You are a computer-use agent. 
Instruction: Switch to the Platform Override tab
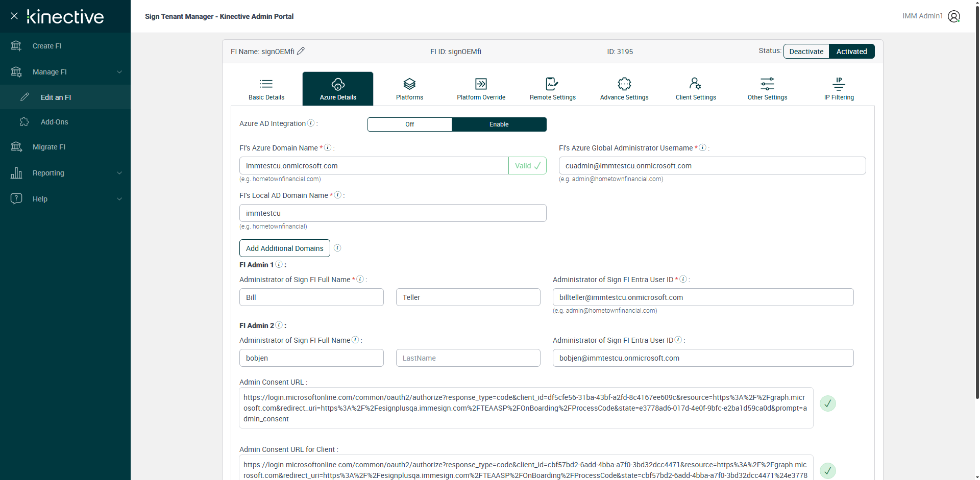point(481,89)
